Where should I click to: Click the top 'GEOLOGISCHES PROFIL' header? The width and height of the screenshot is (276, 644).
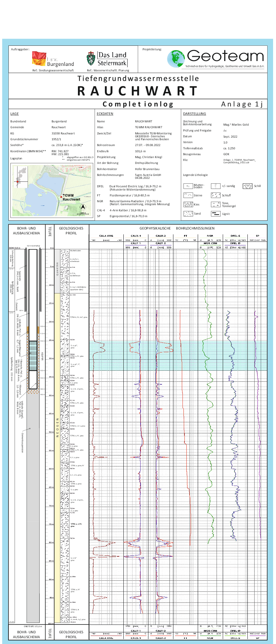tap(71, 230)
